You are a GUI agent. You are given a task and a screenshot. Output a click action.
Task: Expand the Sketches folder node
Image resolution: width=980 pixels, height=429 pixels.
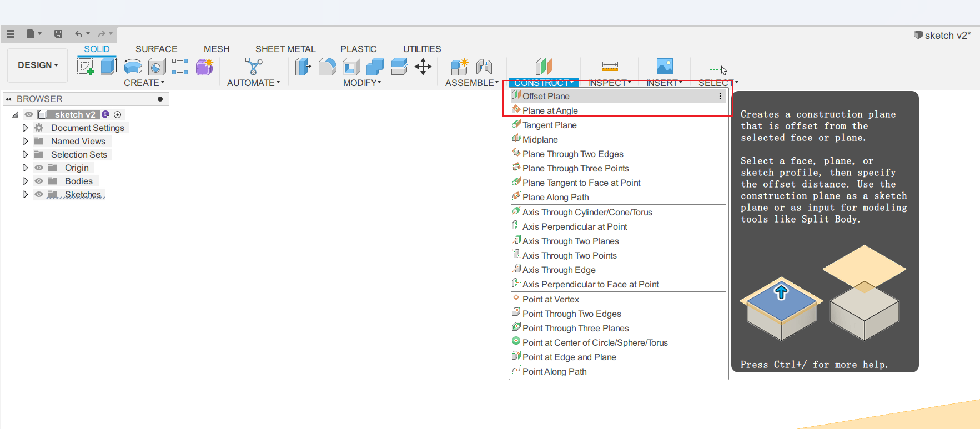click(25, 194)
